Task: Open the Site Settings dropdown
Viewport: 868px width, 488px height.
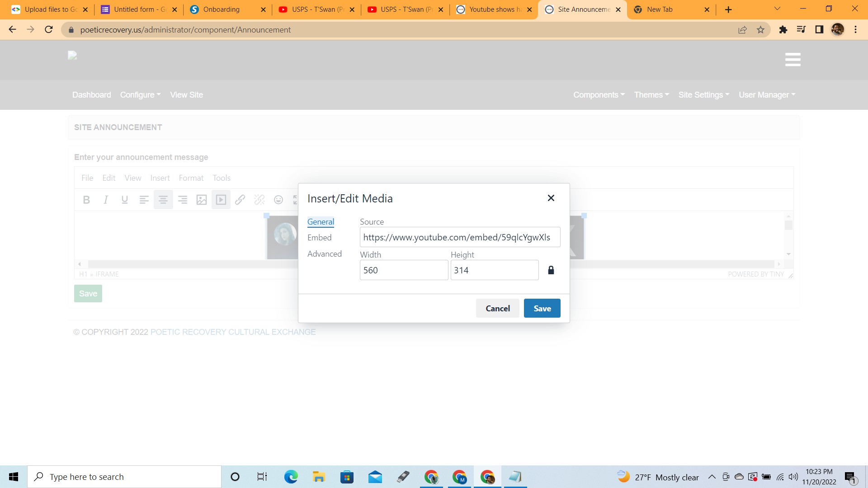Action: point(703,95)
